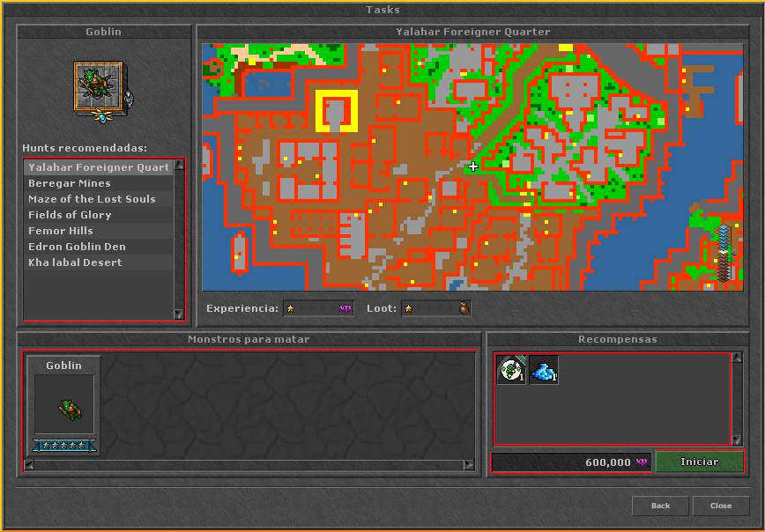The width and height of the screenshot is (765, 532).
Task: Click the white cross marker on map
Action: point(472,166)
